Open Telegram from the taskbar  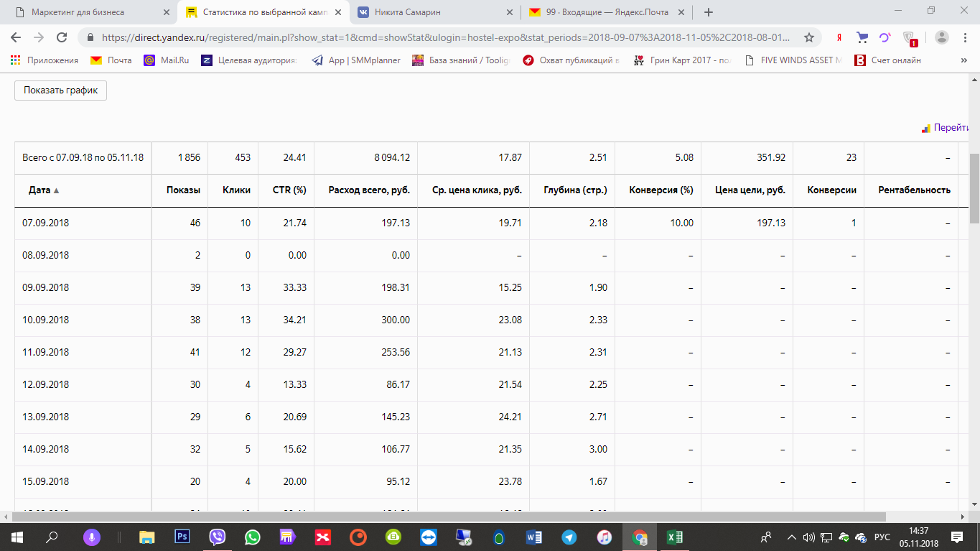point(569,537)
